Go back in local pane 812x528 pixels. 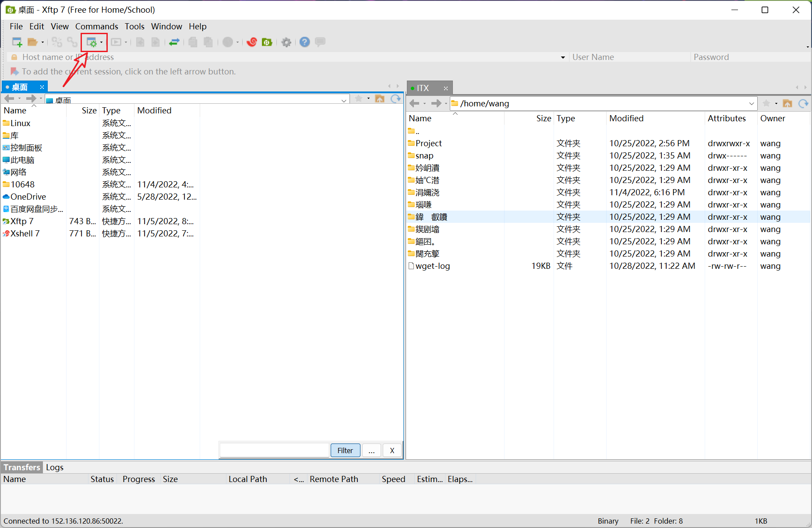[x=9, y=99]
